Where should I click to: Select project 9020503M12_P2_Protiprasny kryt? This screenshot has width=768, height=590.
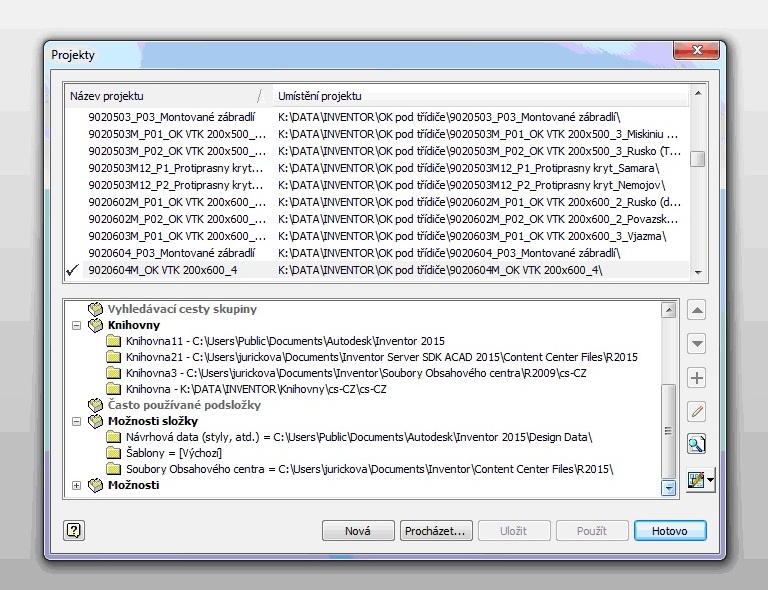[x=176, y=185]
